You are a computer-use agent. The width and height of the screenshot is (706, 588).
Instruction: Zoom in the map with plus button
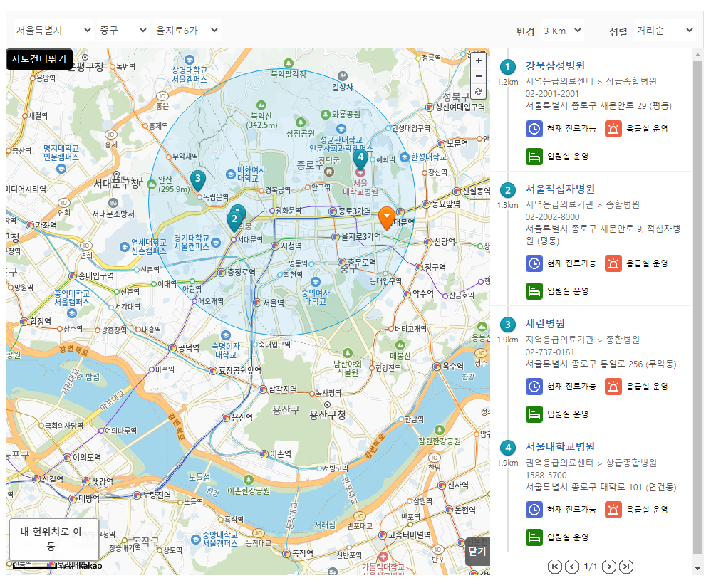click(478, 61)
